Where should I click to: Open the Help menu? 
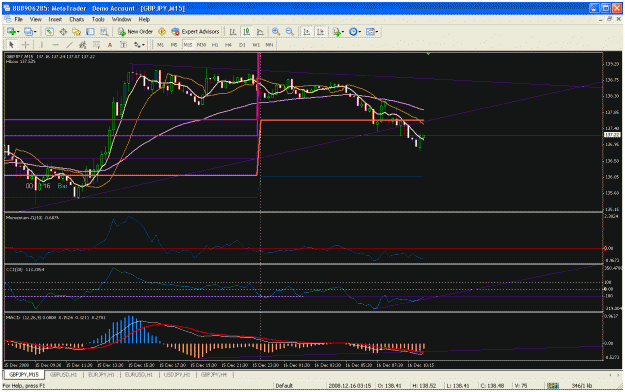[144, 19]
